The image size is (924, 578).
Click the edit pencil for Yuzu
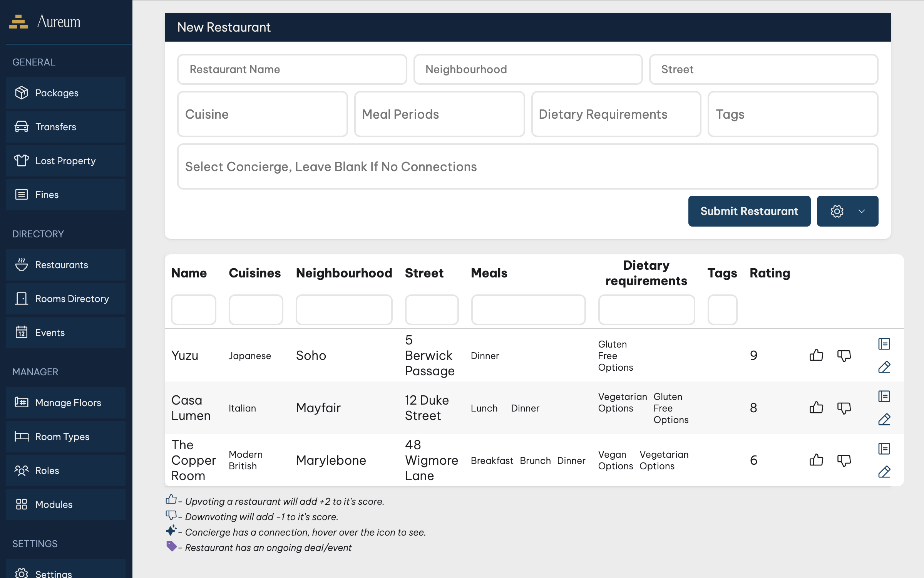pyautogui.click(x=884, y=367)
